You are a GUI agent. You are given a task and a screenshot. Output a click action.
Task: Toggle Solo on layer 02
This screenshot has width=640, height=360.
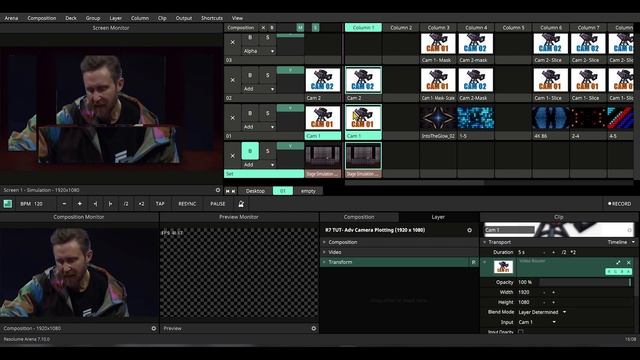pos(268,75)
